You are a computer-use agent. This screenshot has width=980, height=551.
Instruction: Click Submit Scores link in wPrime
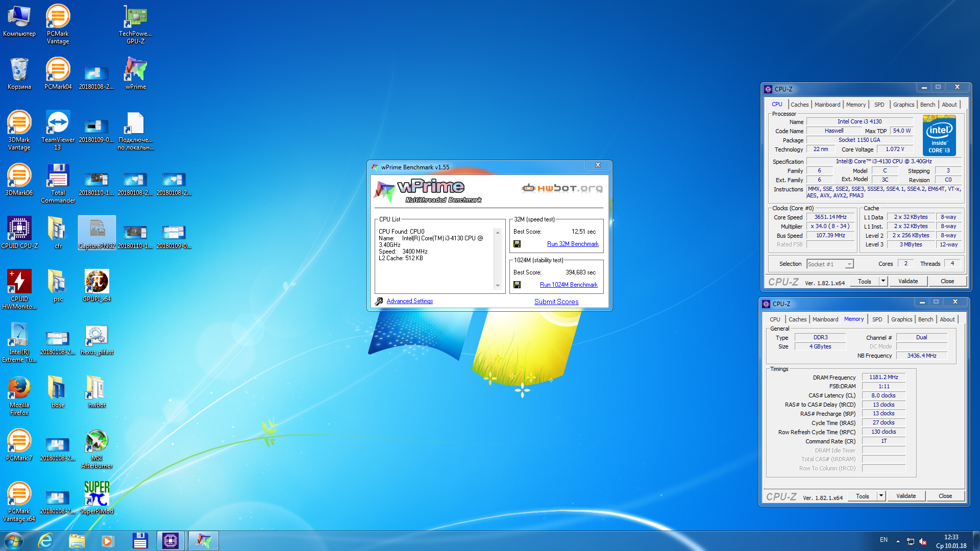tap(556, 302)
